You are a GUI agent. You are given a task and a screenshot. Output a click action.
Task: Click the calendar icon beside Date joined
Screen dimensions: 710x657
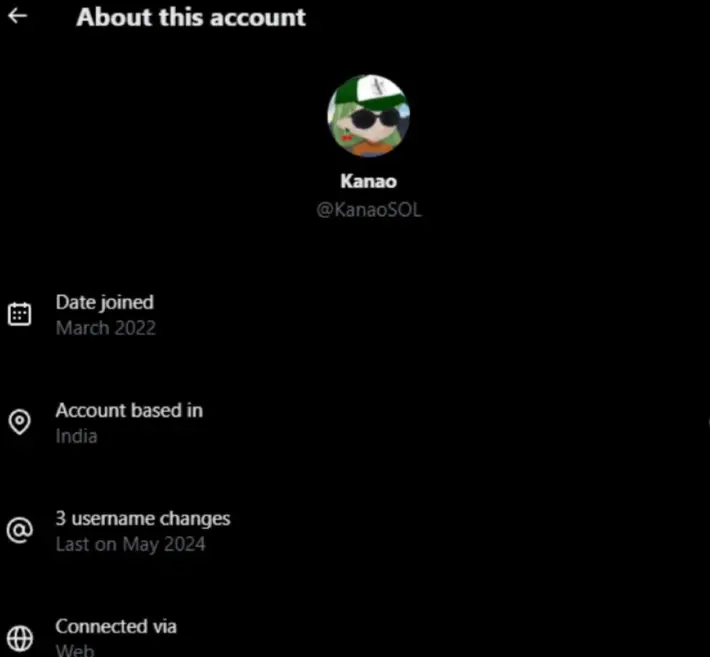click(19, 314)
